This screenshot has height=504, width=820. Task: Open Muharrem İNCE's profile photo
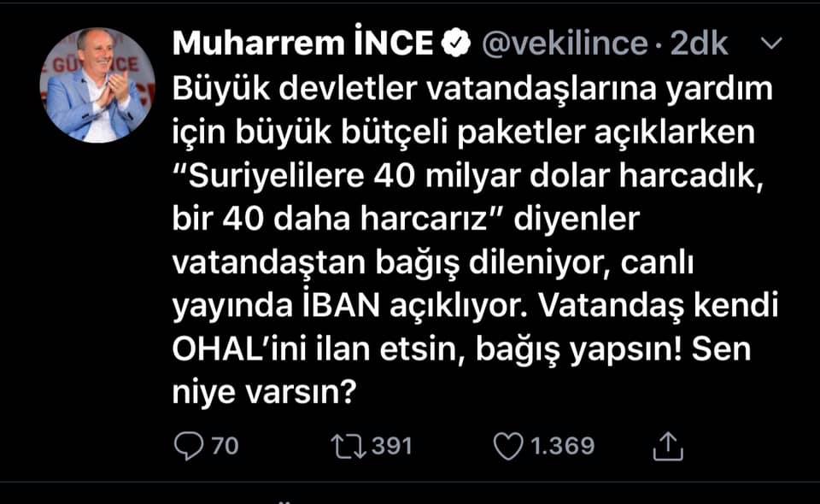(x=96, y=85)
